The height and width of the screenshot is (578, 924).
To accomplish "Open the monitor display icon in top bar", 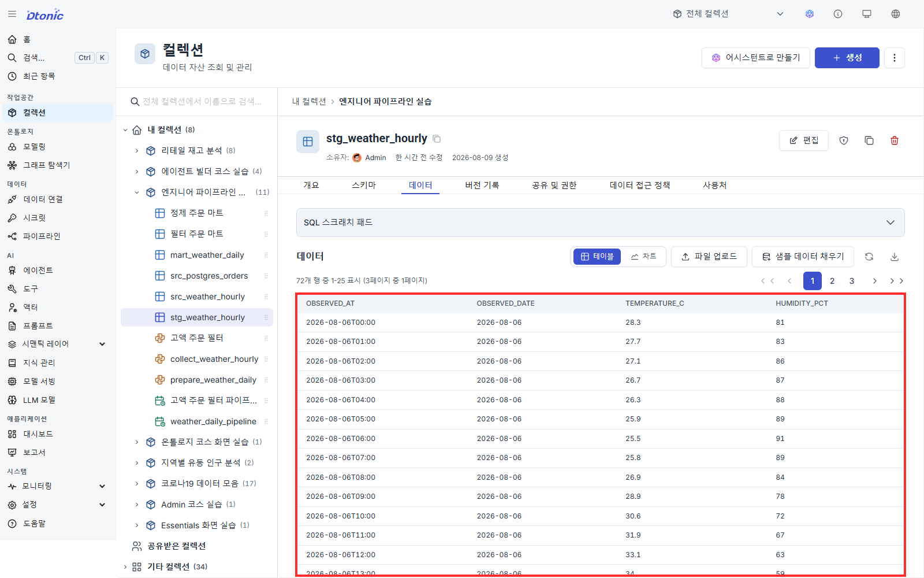I will point(867,14).
